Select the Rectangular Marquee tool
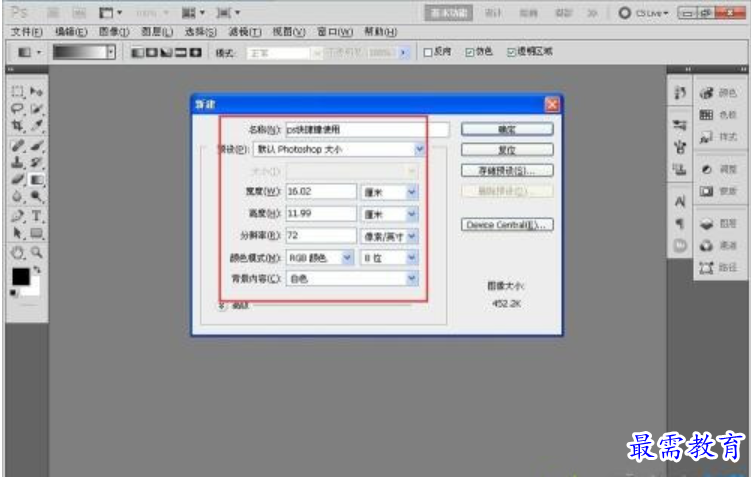 (17, 91)
